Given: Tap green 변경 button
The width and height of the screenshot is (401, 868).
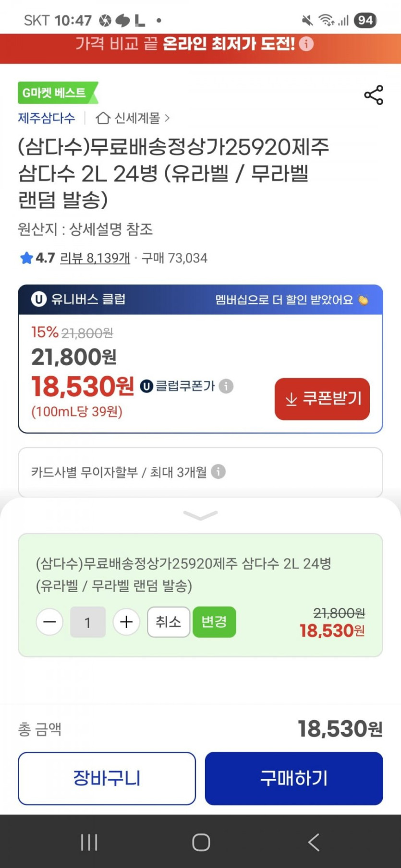Looking at the screenshot, I should 214,622.
